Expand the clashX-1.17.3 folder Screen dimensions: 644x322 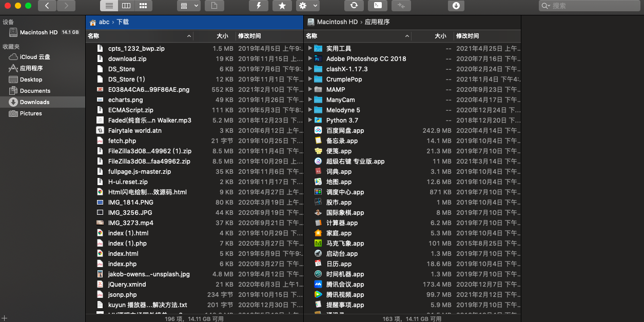pos(310,69)
